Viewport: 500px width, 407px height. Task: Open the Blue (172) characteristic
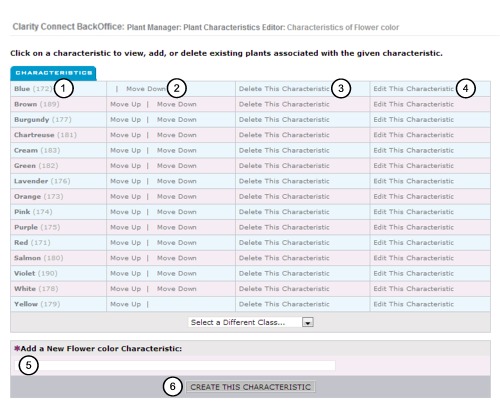coord(33,89)
